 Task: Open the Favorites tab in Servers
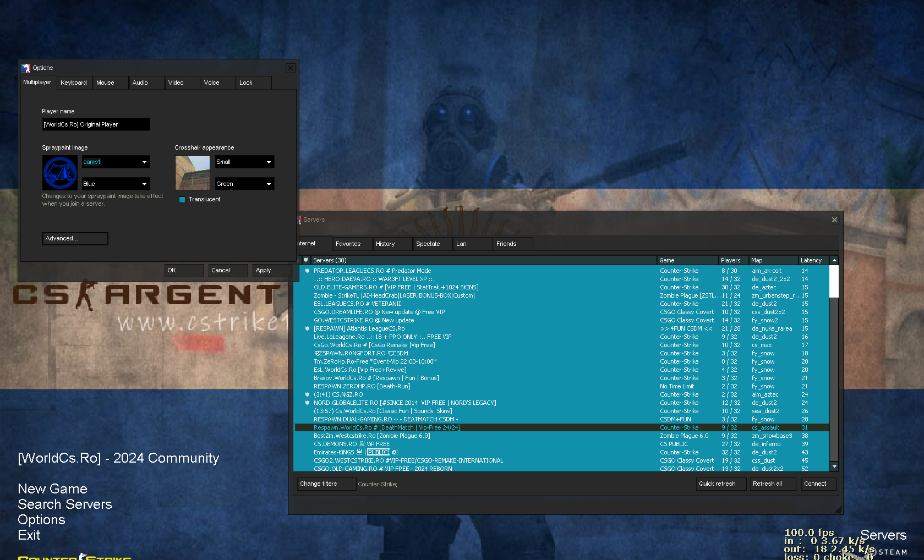(352, 244)
